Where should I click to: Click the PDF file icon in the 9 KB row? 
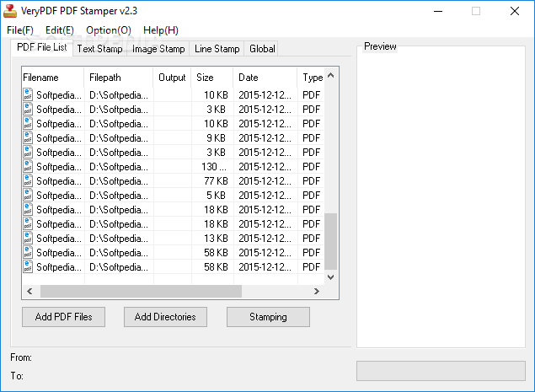(28, 137)
